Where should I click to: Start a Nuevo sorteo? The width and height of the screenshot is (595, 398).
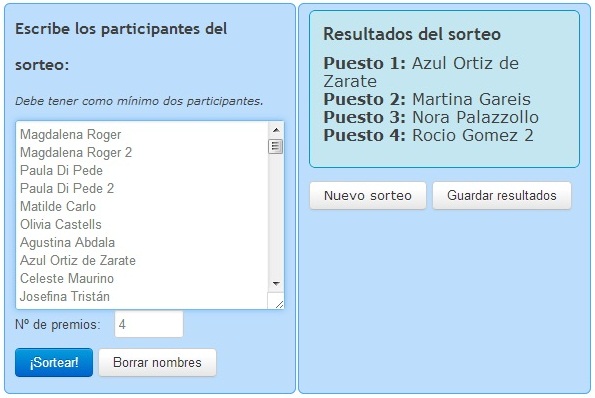pos(368,195)
